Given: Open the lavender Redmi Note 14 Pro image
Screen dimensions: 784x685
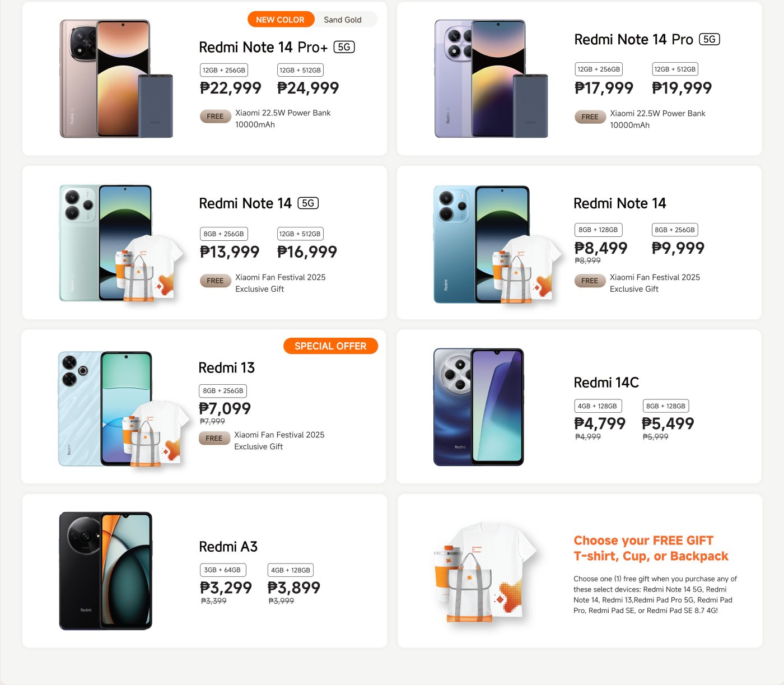Looking at the screenshot, I should 491,78.
